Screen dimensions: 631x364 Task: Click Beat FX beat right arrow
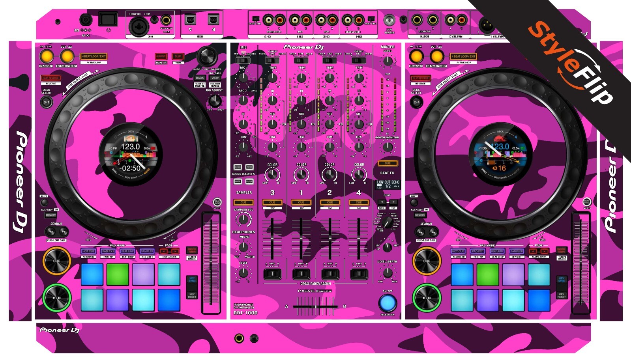393,202
